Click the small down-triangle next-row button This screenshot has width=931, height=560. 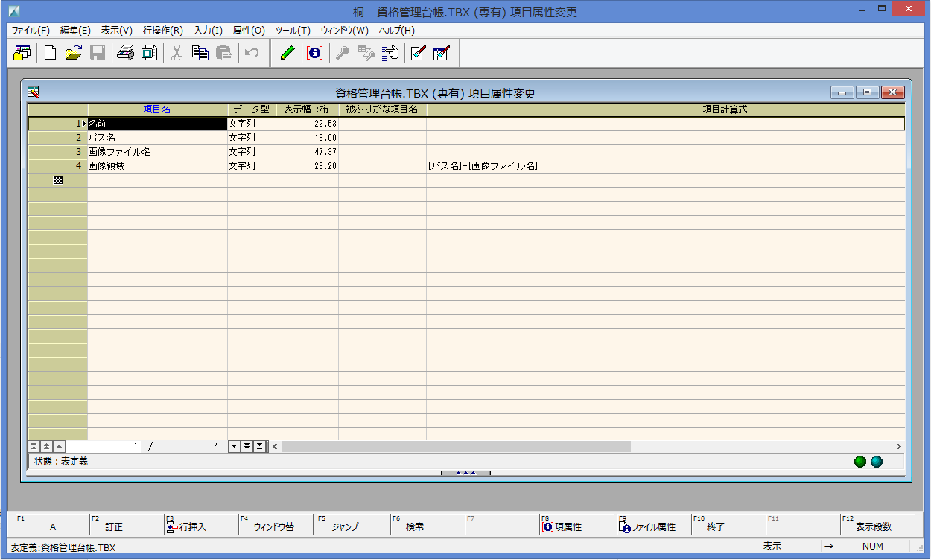[234, 446]
